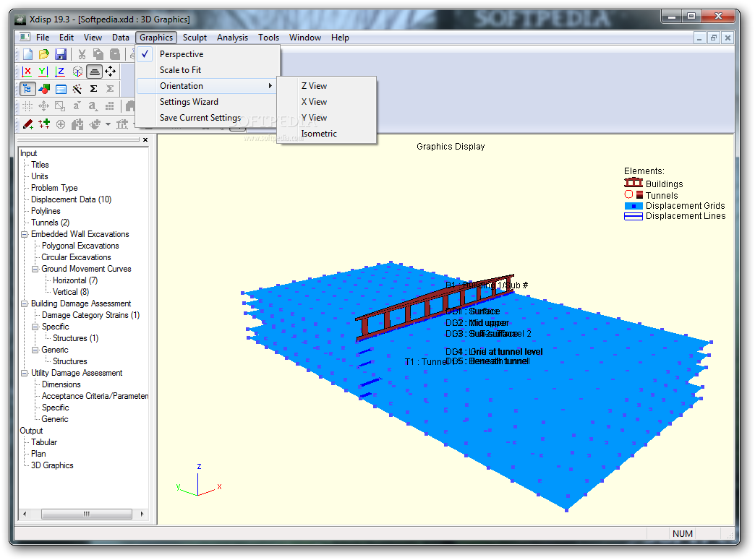Open the Sculpt menu
Screen dimensions: 755x560
click(x=195, y=38)
